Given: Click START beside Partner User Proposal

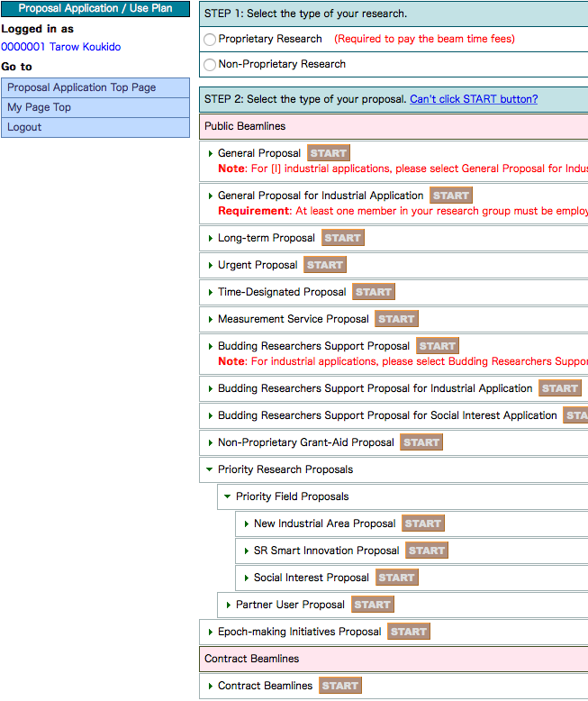Looking at the screenshot, I should (372, 605).
